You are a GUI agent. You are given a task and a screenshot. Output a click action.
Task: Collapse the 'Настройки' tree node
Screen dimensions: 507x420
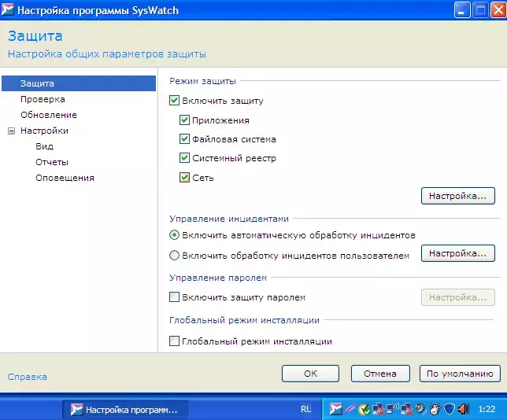pos(11,131)
